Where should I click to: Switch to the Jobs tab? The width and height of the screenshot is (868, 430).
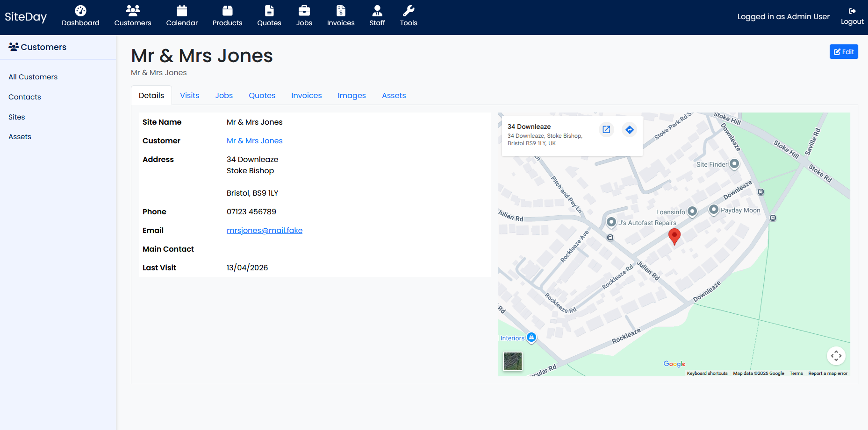click(x=224, y=95)
